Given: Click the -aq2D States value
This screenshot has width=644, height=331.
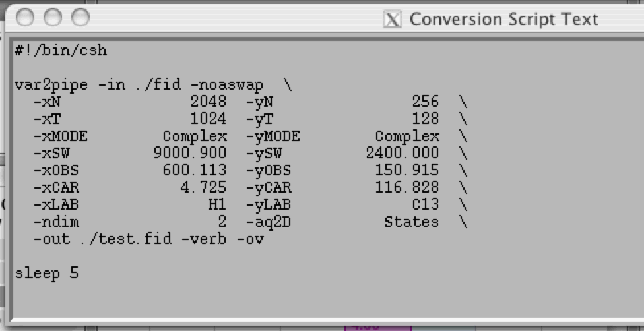Looking at the screenshot, I should [411, 222].
